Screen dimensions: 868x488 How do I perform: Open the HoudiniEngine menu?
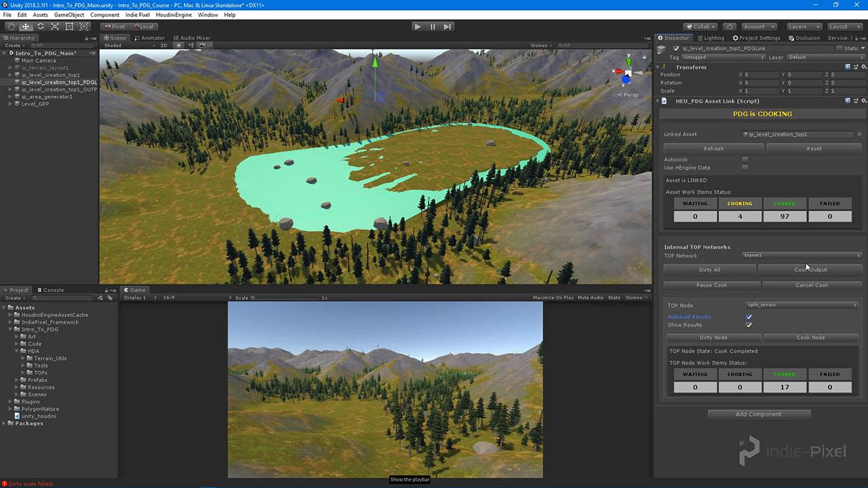pyautogui.click(x=174, y=14)
